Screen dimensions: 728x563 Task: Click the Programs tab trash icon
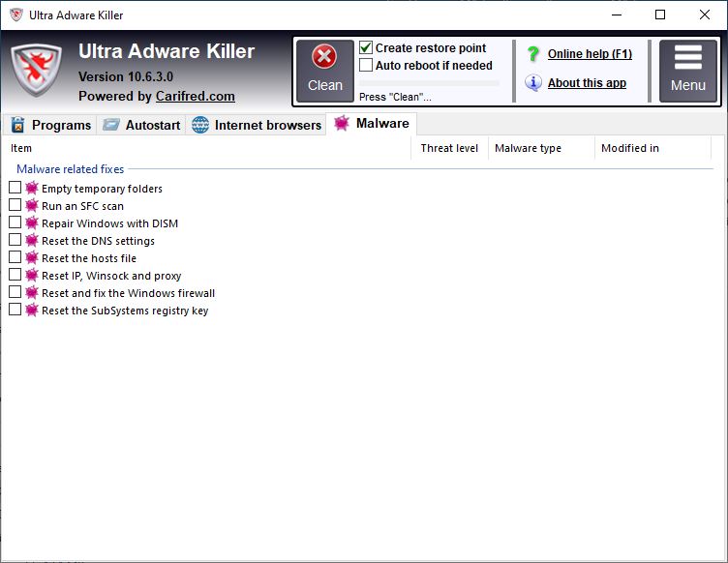17,125
